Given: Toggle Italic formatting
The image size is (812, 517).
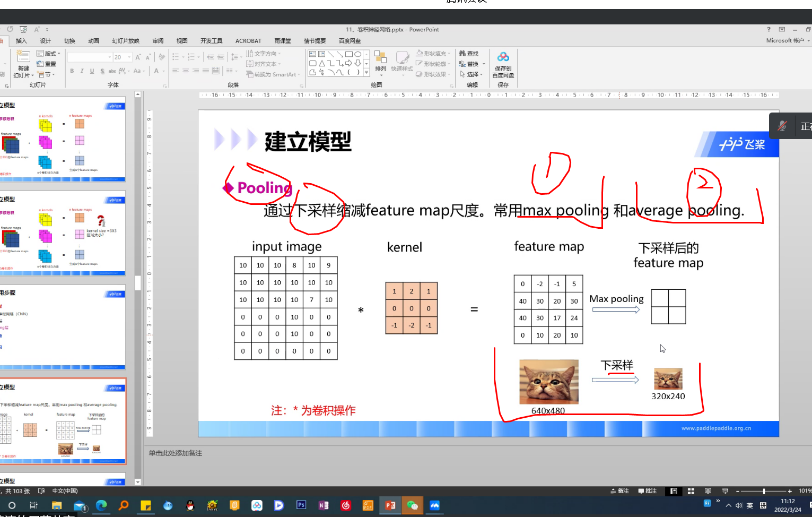Looking at the screenshot, I should click(82, 71).
